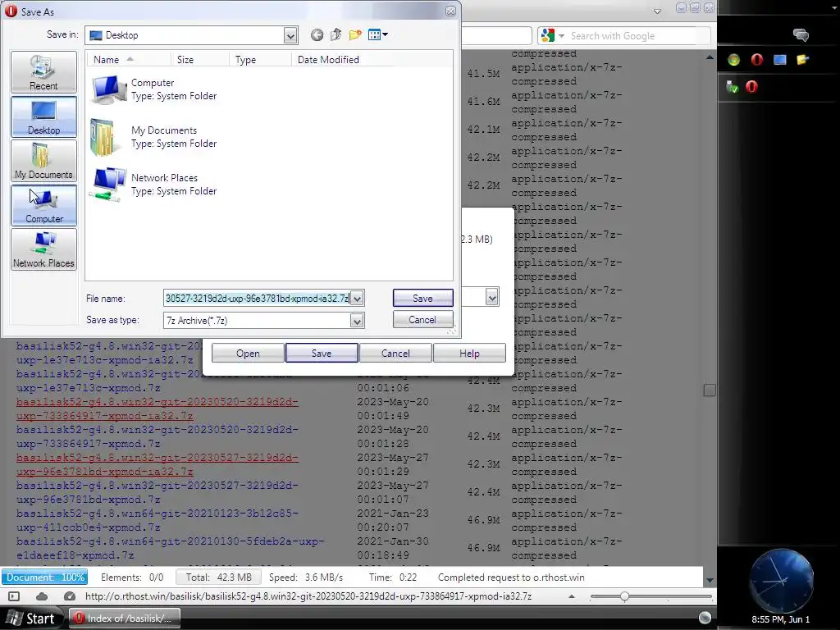The width and height of the screenshot is (840, 630).
Task: Click the Opera tray icon beside hardware icon
Action: coord(751,87)
